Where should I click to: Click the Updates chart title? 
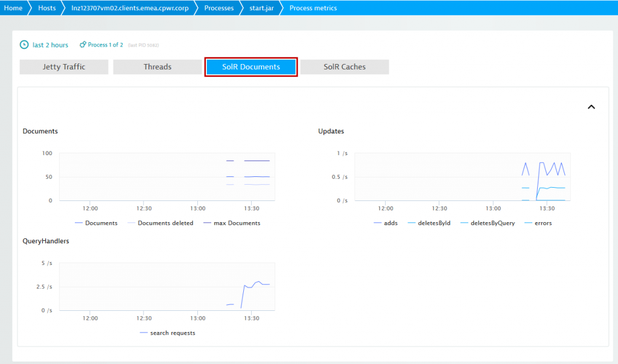(x=331, y=131)
